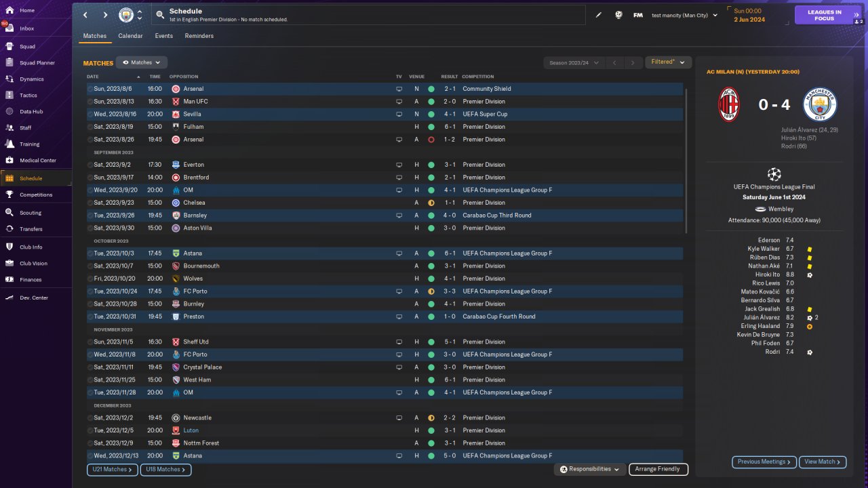Click the Schedule search field
This screenshot has width=868, height=488.
point(368,15)
